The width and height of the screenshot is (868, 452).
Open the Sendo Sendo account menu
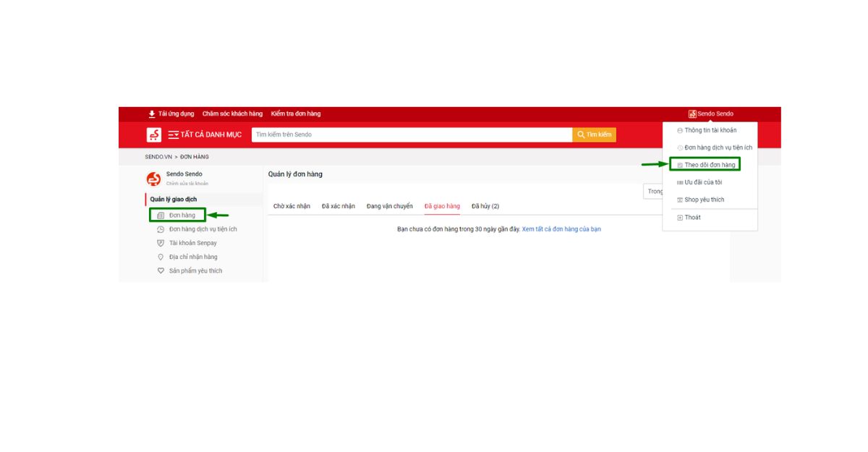tap(711, 114)
